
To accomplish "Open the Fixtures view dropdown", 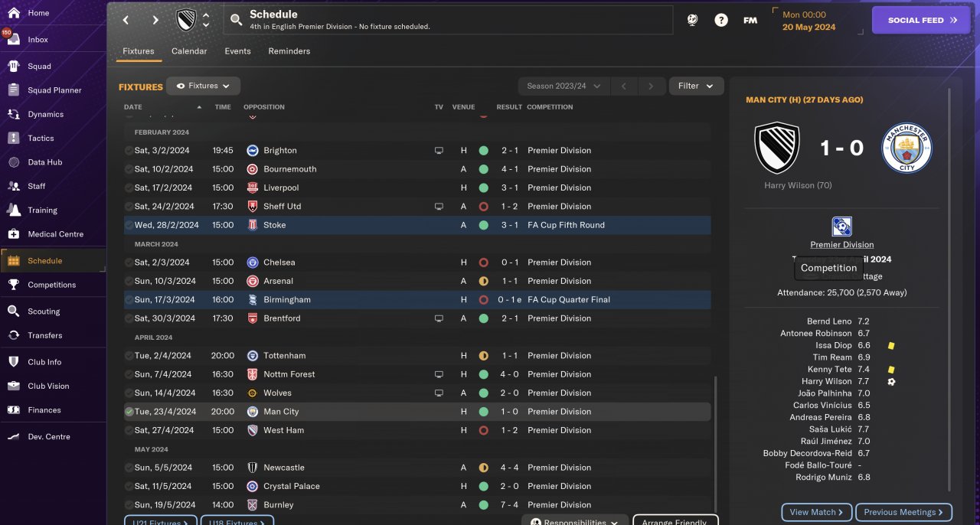I will [203, 86].
